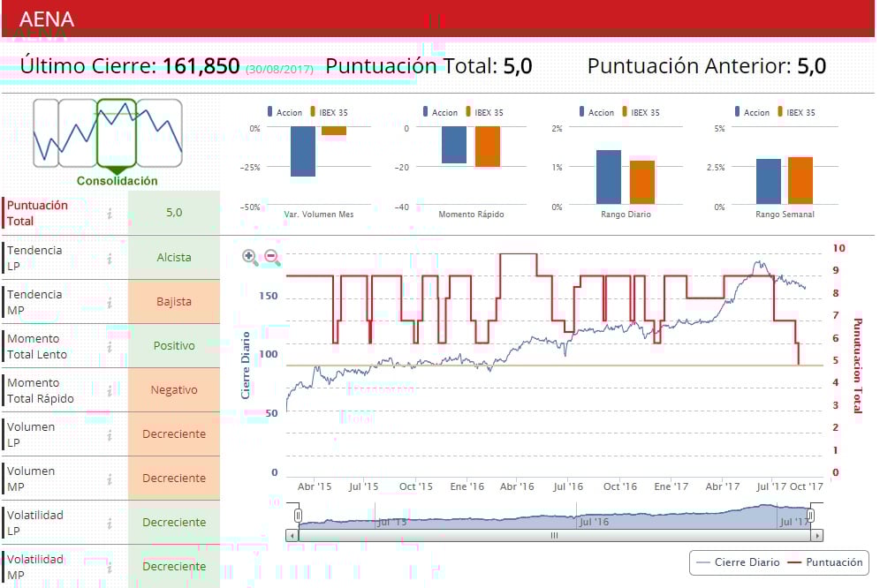Viewport: 880px width, 588px height.
Task: Click the blue Accion bar in Var. Volumen Mes
Action: point(302,152)
